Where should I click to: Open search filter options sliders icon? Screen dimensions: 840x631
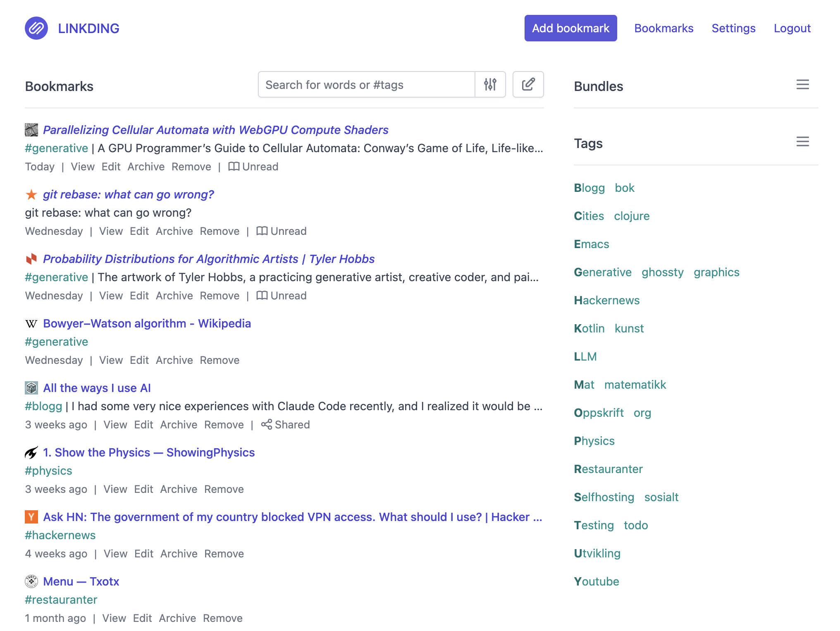coord(490,85)
